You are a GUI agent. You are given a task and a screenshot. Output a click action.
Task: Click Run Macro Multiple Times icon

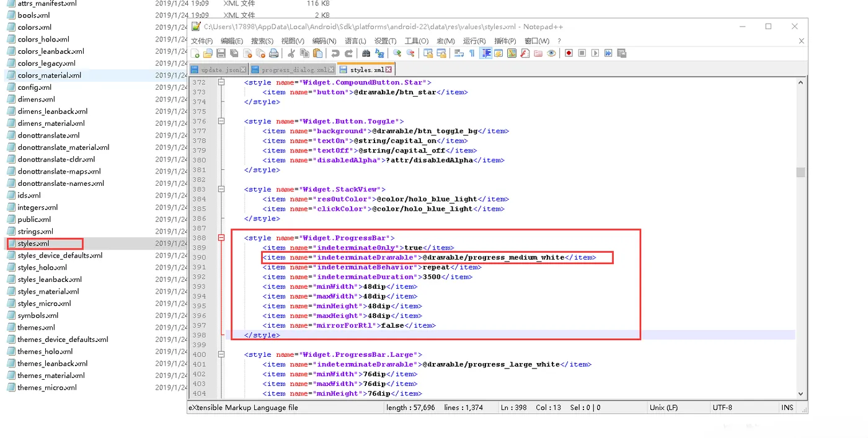click(608, 53)
